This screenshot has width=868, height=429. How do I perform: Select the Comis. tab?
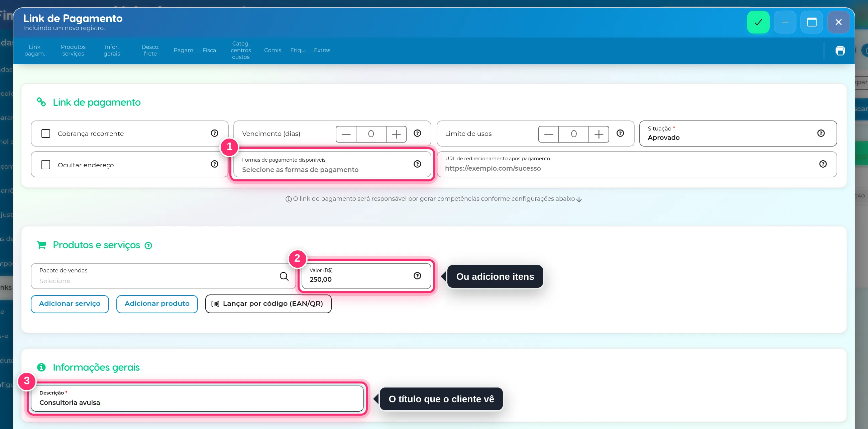[x=273, y=50]
